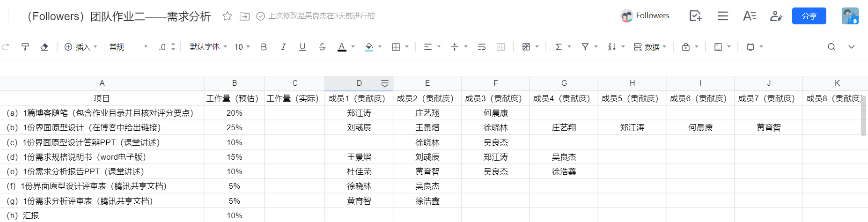This screenshot has height=222, width=868.
Task: Open the 插入 insert menu
Action: (81, 47)
